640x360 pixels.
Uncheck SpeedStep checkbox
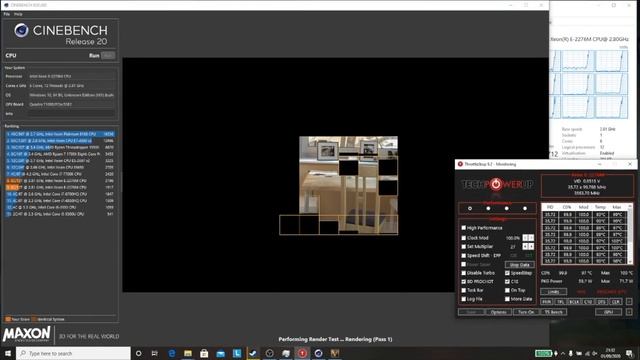pos(507,273)
